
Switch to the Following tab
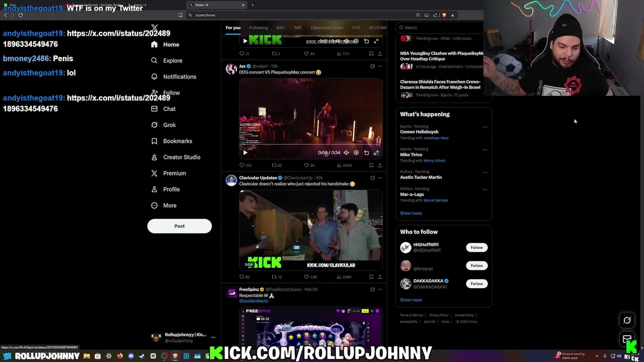(x=259, y=28)
